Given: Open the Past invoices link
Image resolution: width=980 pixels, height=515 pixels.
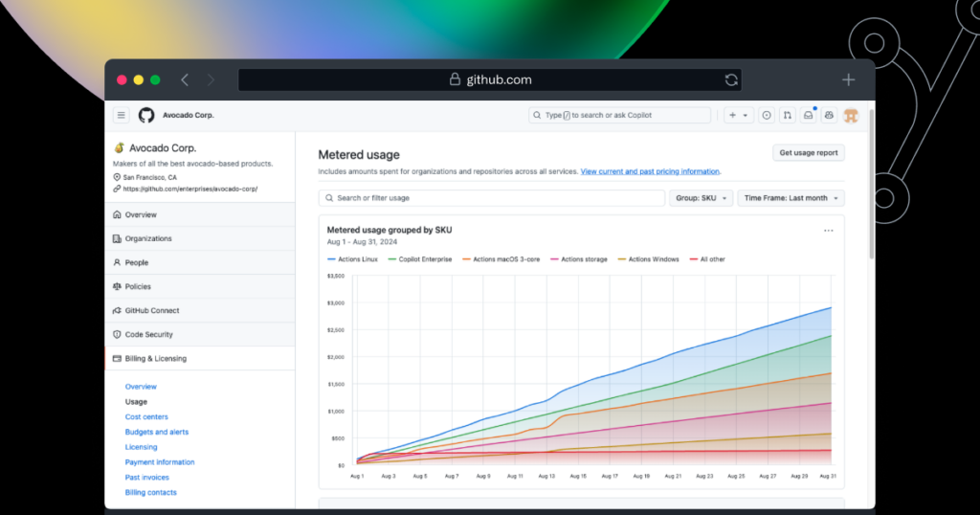Looking at the screenshot, I should (x=146, y=478).
